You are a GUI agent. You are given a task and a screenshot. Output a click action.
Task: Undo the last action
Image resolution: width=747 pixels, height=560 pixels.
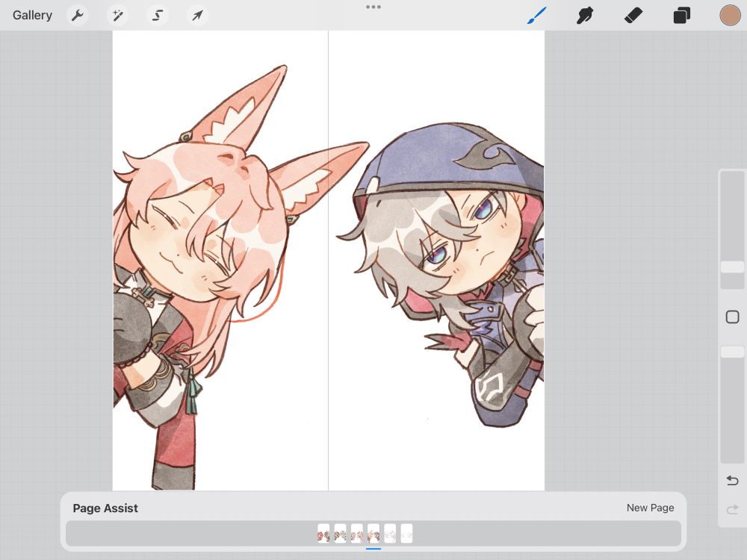coord(732,480)
